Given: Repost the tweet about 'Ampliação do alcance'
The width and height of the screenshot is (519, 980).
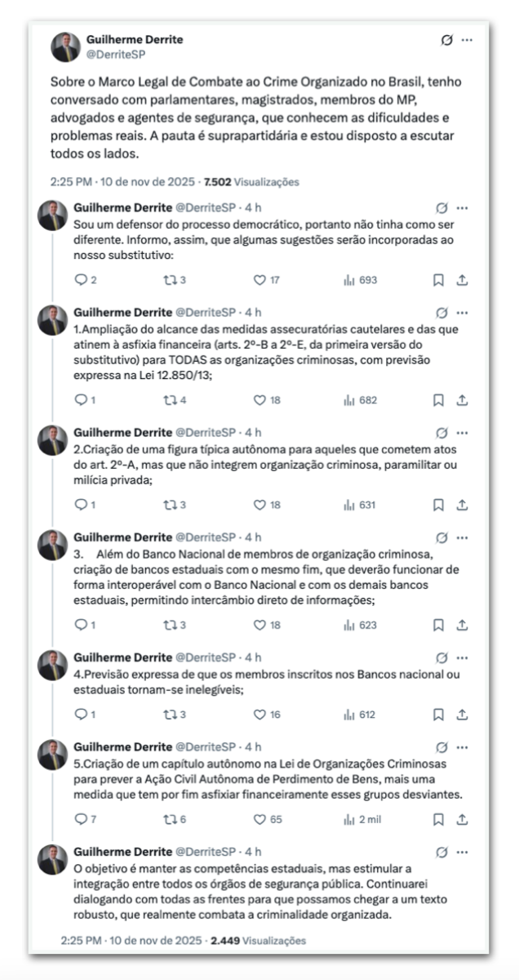Looking at the screenshot, I should coord(170,400).
